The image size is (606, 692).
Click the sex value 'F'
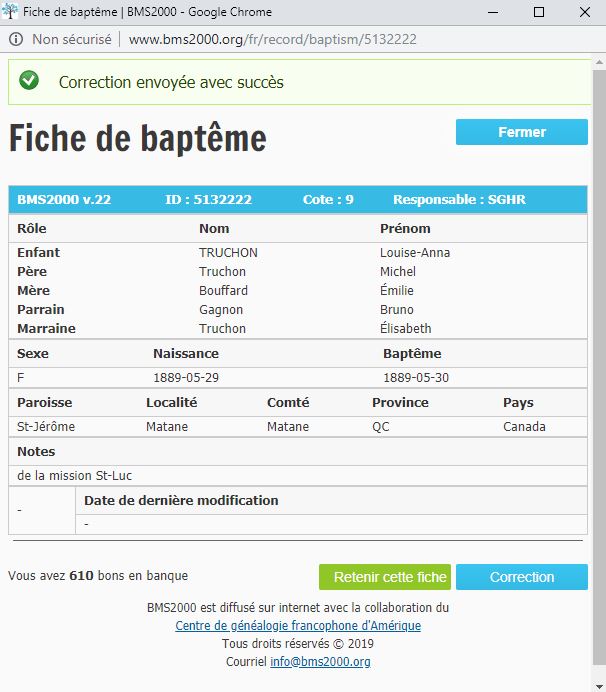click(x=20, y=378)
